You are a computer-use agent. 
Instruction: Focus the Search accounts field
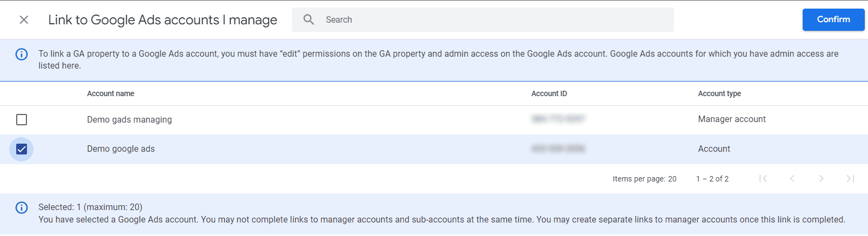tap(483, 19)
